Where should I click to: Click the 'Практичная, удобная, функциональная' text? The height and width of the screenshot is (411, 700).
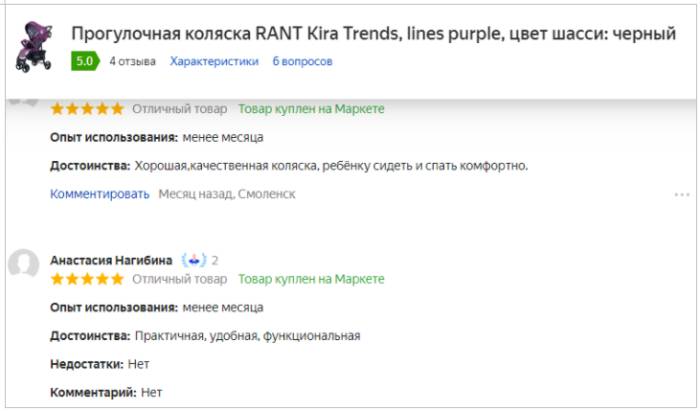247,336
